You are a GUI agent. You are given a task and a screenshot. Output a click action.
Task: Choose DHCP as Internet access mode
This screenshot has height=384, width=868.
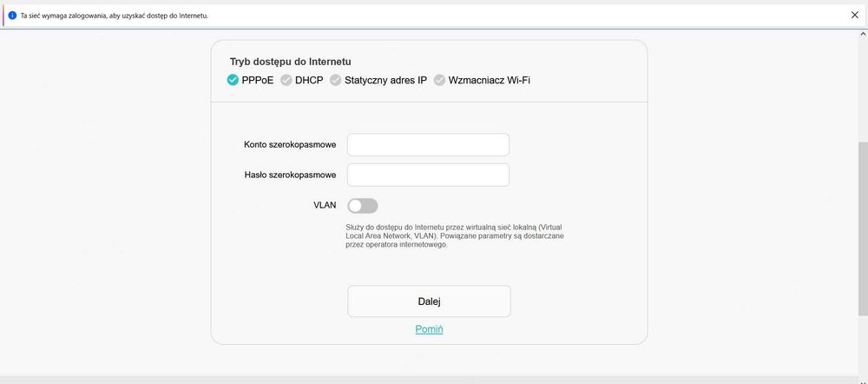coord(286,81)
